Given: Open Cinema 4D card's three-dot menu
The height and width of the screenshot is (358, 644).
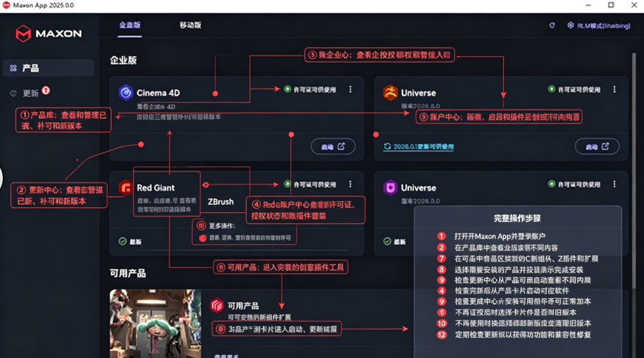Looking at the screenshot, I should point(350,89).
